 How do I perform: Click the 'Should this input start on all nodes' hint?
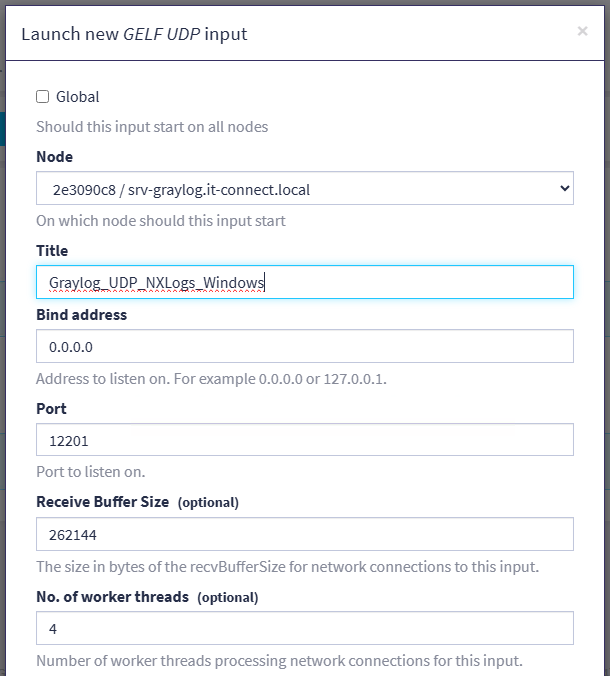pos(152,127)
